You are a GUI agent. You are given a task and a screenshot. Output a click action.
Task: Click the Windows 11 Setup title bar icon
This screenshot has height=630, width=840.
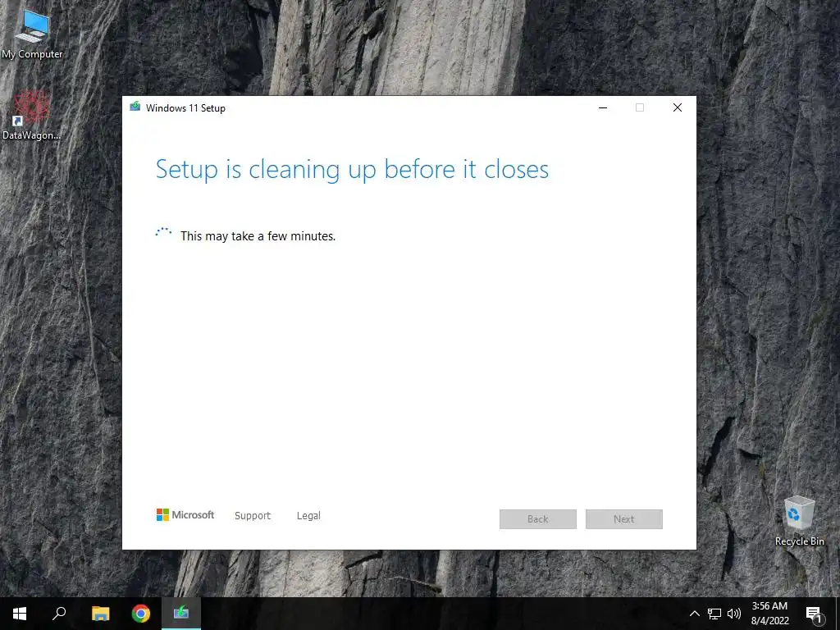pos(135,107)
